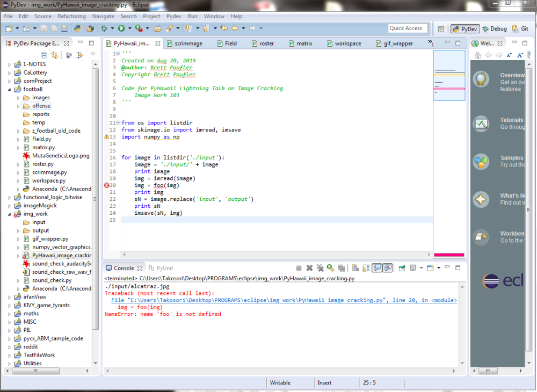Click the Open Console icon
Screen dimensions: 537x392
pos(431,268)
